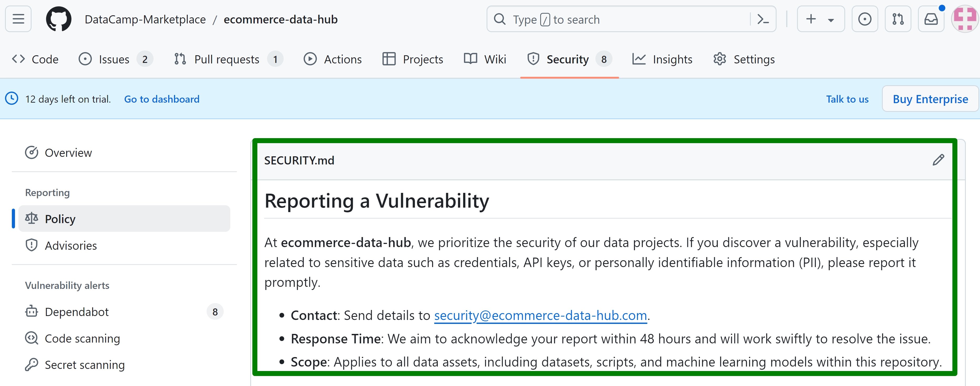Open issues icon in top header

(x=865, y=19)
